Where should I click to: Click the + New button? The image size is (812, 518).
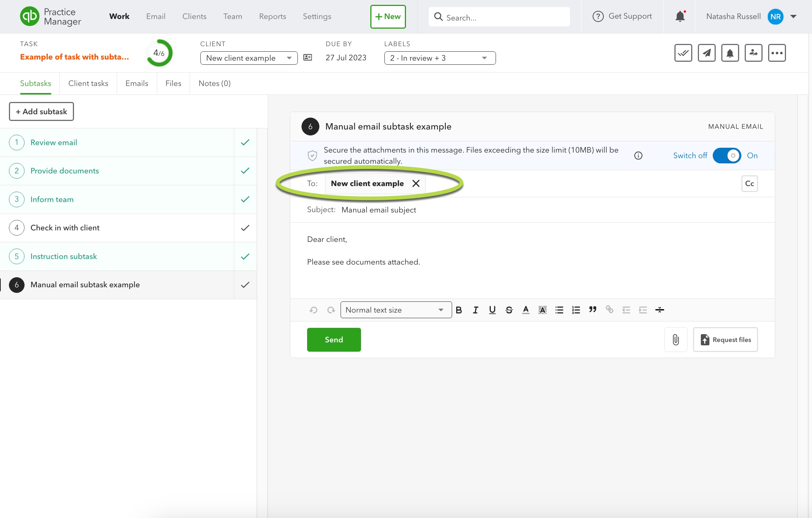[x=388, y=17]
